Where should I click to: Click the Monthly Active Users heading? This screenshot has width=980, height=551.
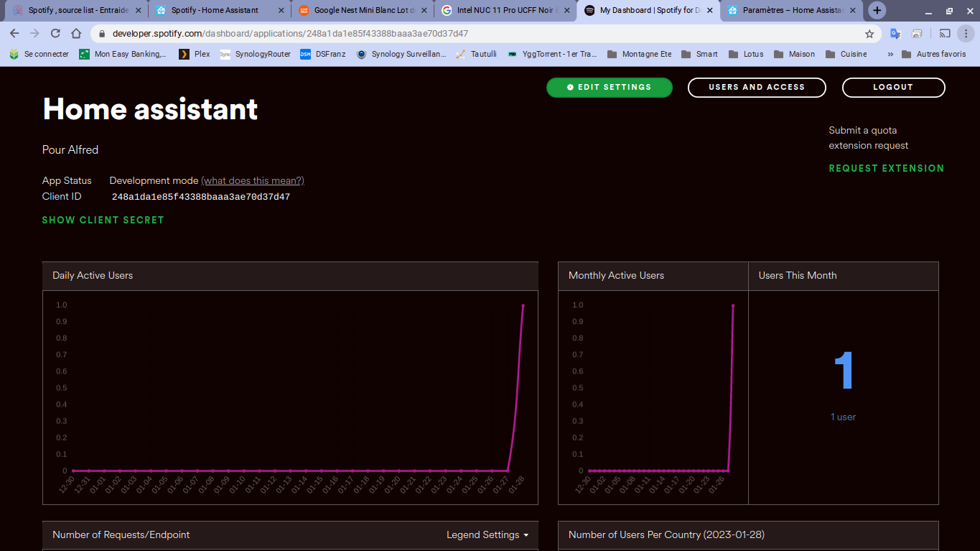point(616,275)
